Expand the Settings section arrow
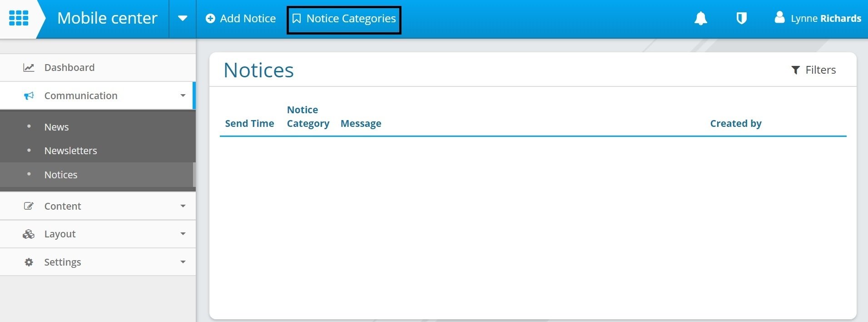868x322 pixels. tap(183, 262)
